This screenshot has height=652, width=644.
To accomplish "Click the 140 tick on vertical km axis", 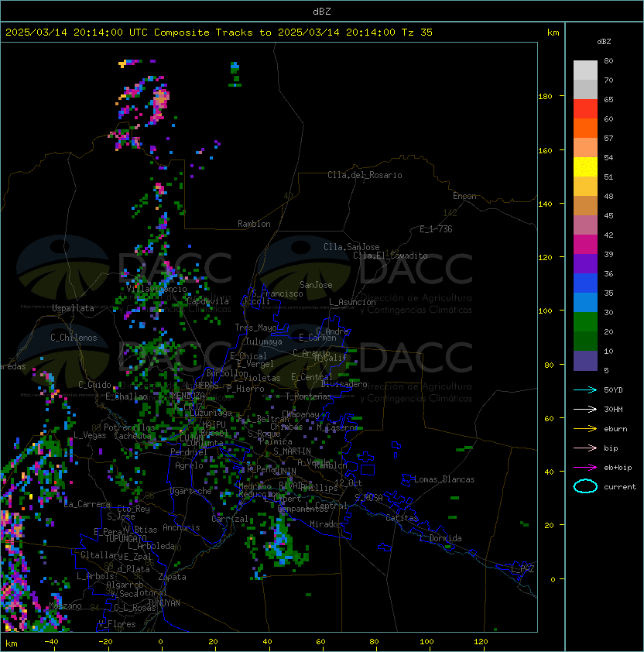I will coord(545,204).
